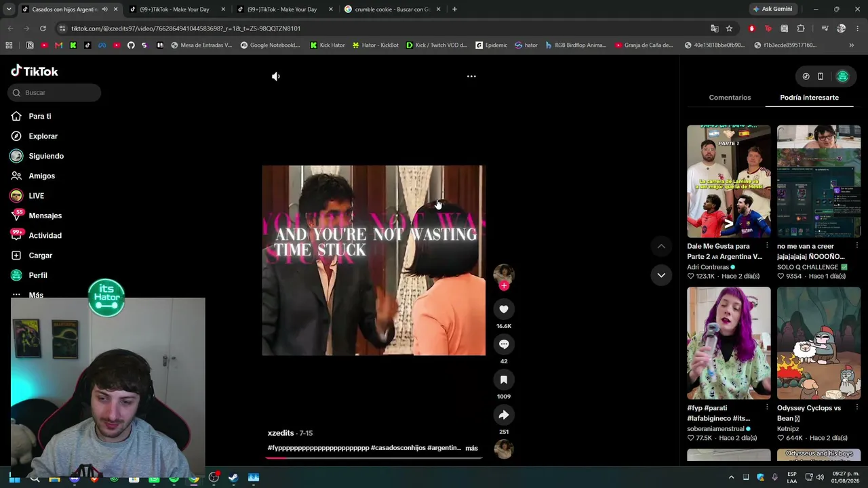
Task: Switch to the Comentarios tab
Action: 730,98
